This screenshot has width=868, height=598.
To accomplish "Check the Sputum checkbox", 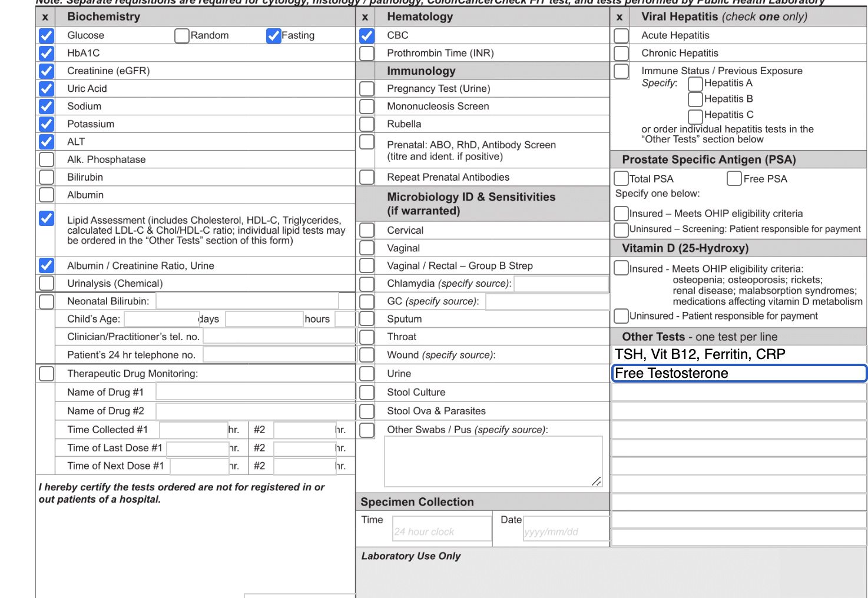I will point(367,319).
